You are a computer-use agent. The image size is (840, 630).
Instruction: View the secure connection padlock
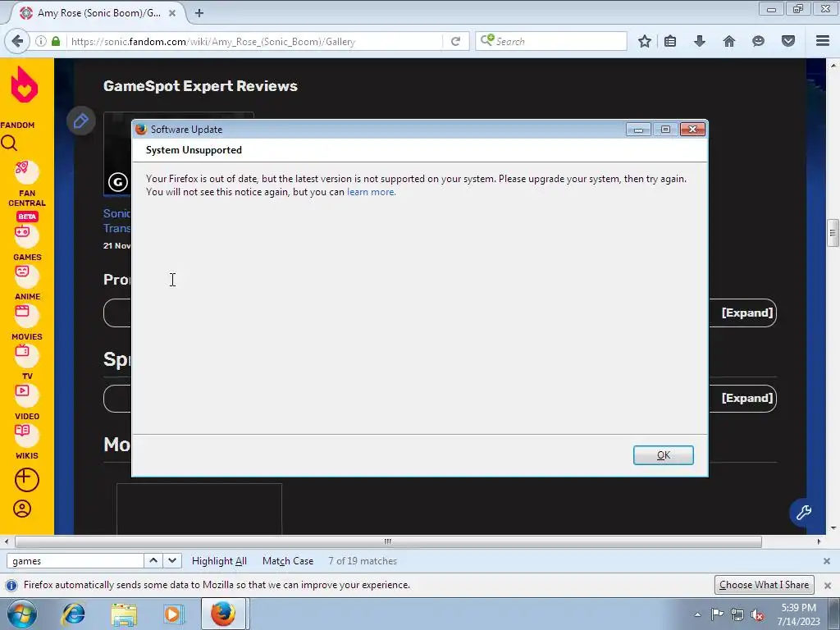[56, 41]
